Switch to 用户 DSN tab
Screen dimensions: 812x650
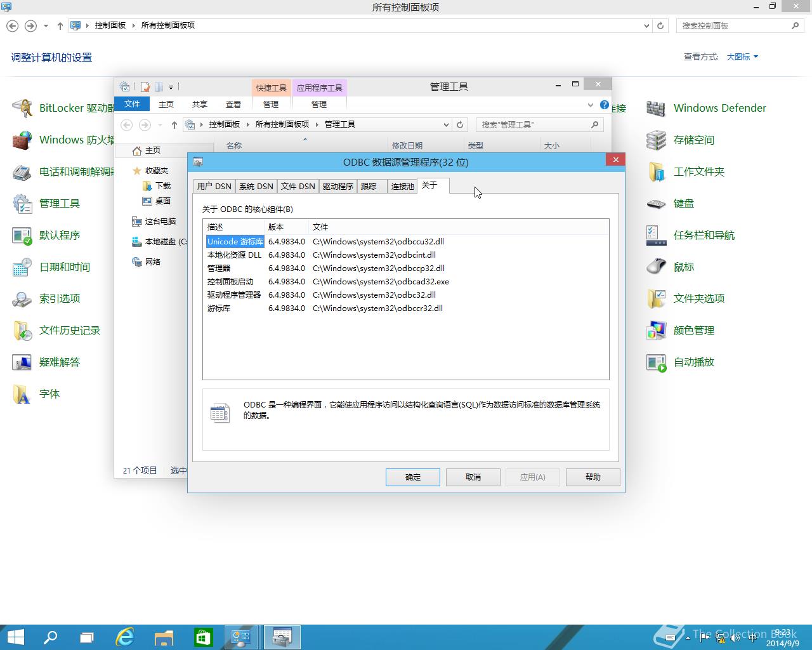[214, 186]
